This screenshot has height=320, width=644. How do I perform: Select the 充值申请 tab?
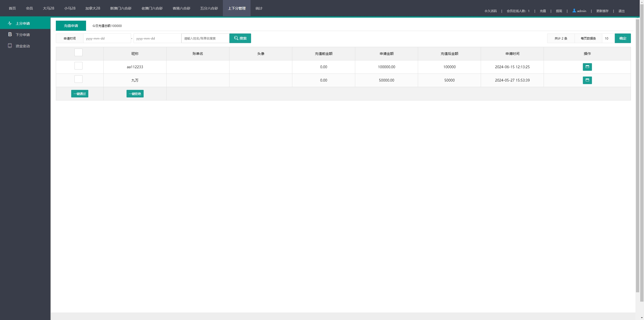click(x=71, y=26)
